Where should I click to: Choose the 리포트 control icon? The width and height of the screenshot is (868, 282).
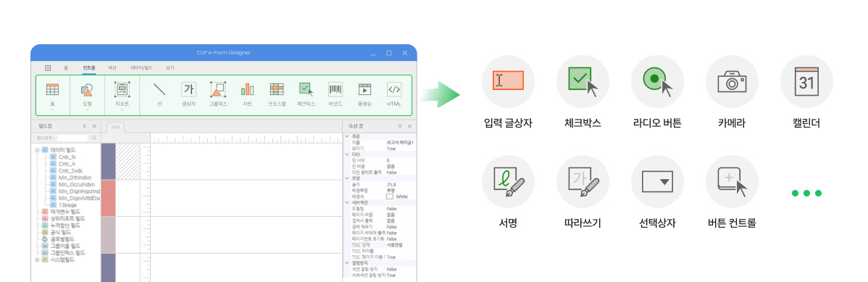(x=122, y=89)
